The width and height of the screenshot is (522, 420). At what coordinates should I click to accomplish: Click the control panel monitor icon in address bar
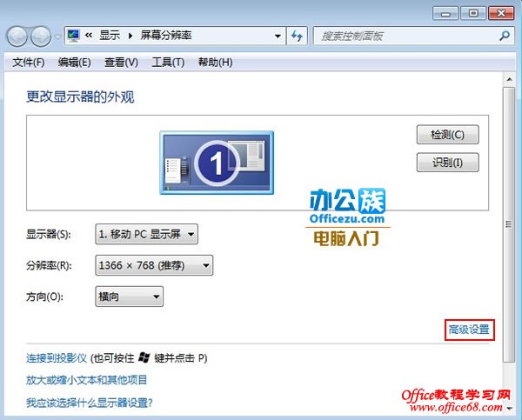[73, 36]
